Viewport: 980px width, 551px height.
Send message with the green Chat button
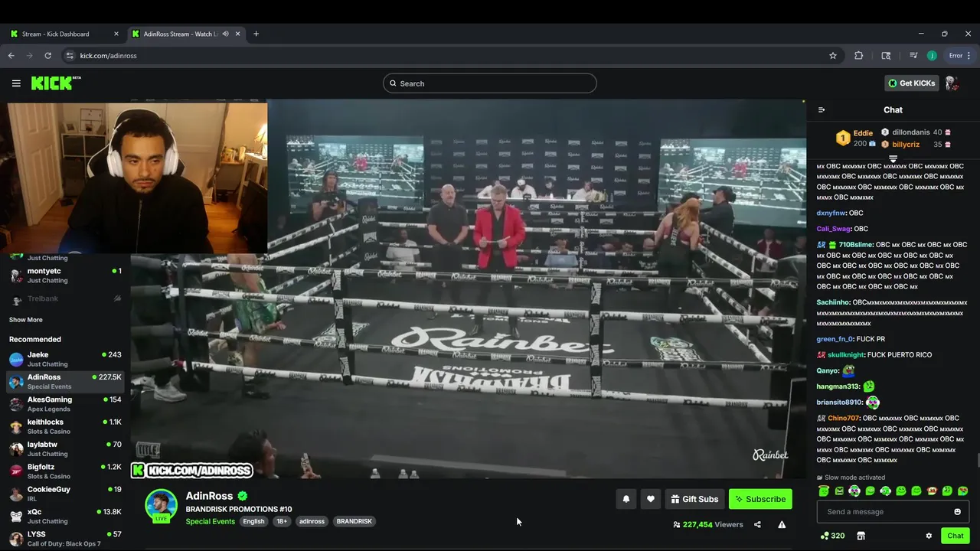955,536
